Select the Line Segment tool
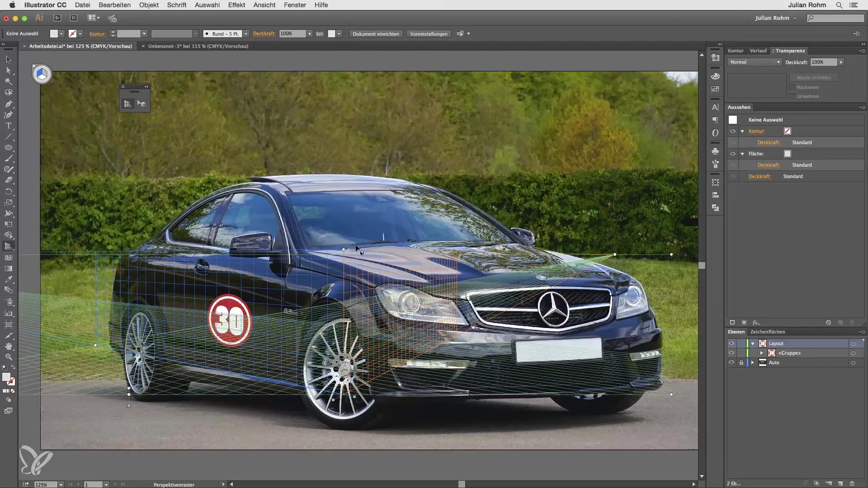868x488 pixels. click(9, 136)
